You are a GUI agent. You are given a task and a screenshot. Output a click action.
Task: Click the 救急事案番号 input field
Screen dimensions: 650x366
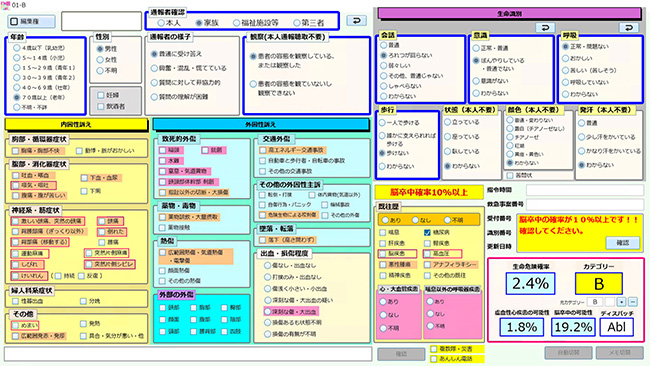[585, 204]
